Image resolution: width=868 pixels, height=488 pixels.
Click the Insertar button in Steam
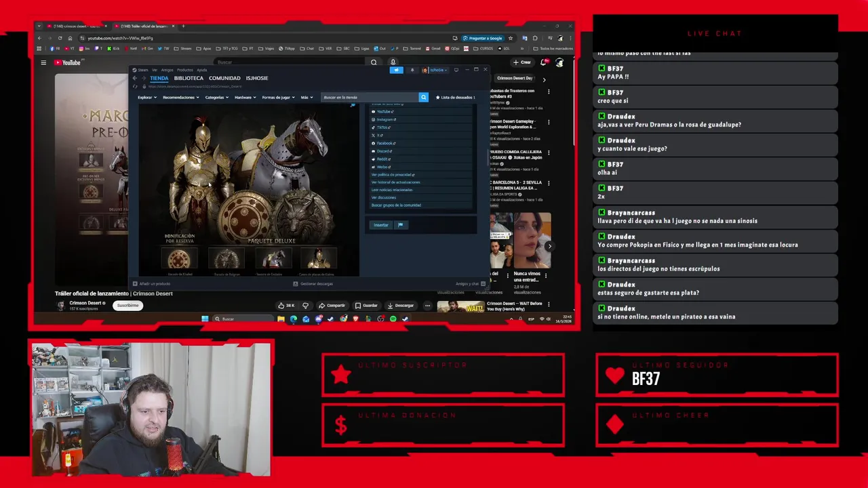(x=381, y=225)
